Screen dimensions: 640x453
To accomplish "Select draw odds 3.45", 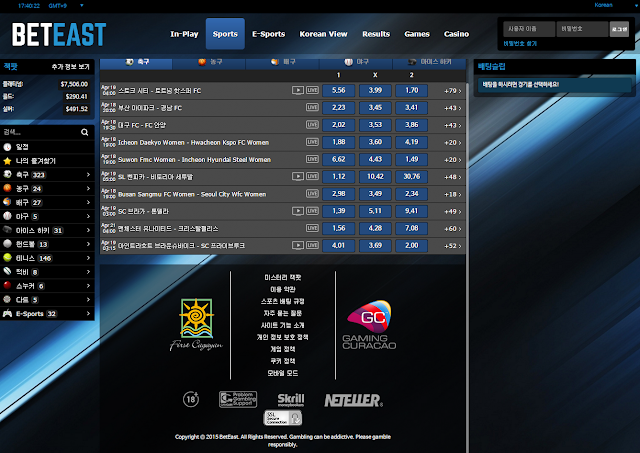I will point(375,107).
